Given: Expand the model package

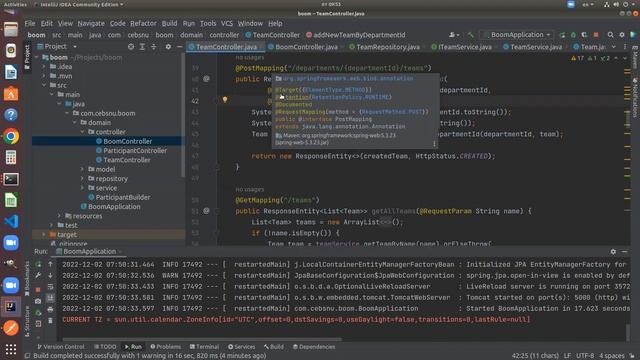Looking at the screenshot, I should 82,169.
